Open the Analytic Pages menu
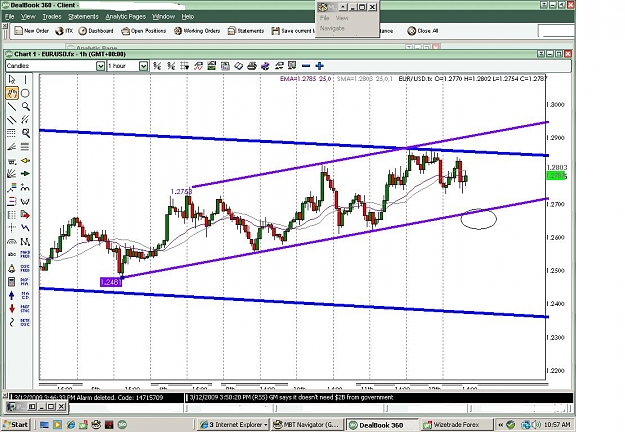Viewport: 625px width, 432px height. pyautogui.click(x=126, y=17)
